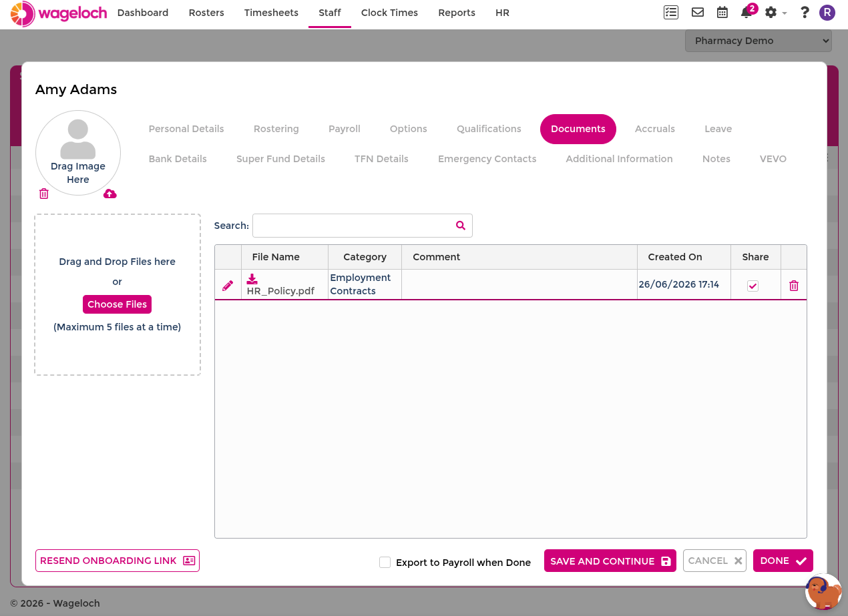Click the Wageloch logo
The image size is (848, 616).
tap(59, 13)
